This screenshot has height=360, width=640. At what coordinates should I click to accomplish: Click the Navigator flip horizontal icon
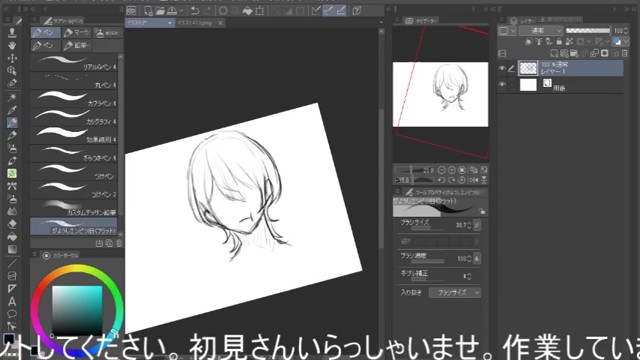pos(474,180)
